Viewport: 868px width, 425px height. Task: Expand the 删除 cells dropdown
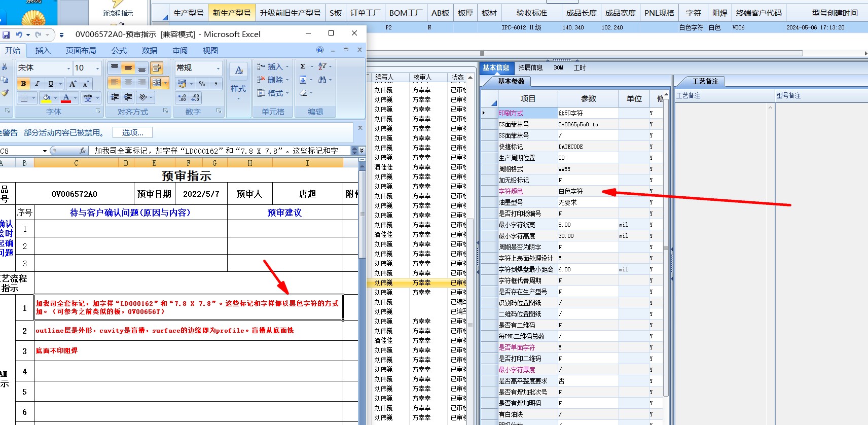tap(287, 80)
